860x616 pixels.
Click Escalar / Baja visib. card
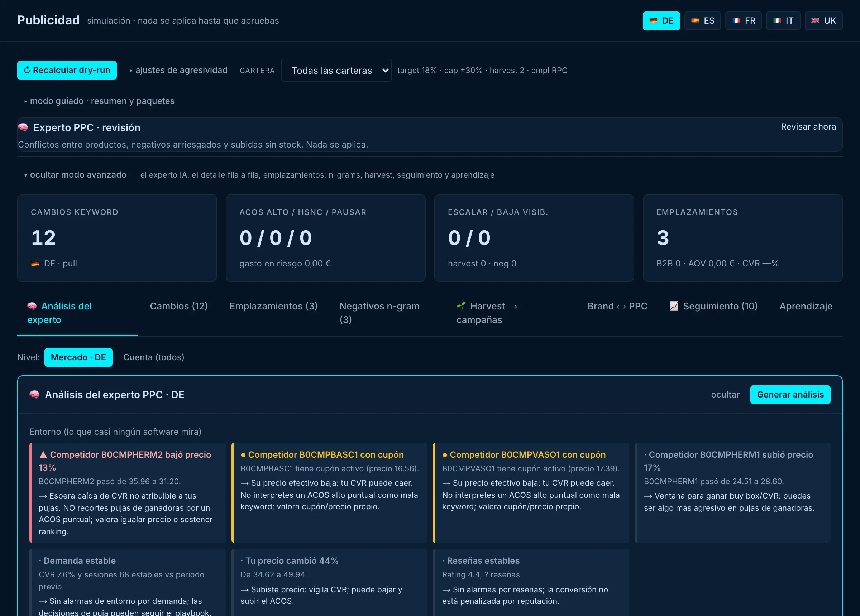pos(534,238)
